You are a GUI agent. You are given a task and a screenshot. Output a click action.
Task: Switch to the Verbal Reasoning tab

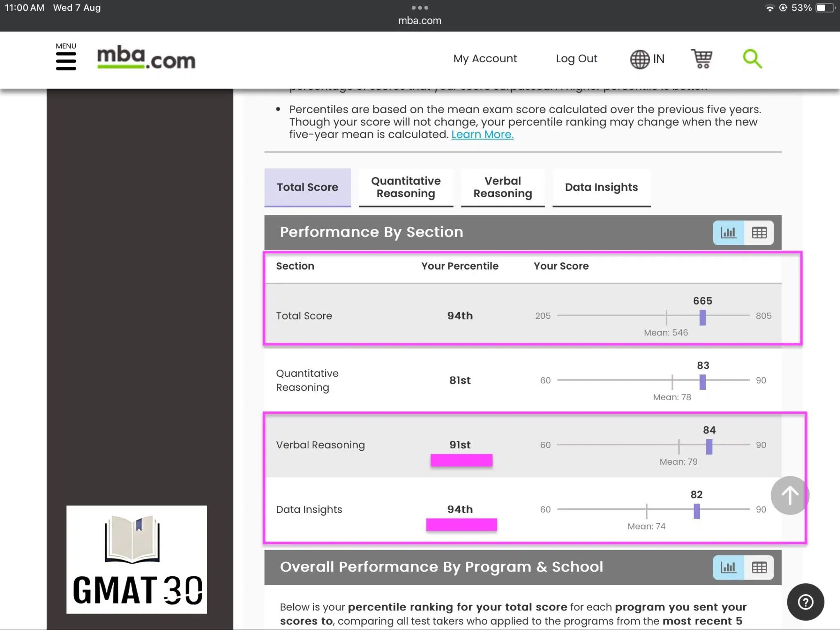click(502, 187)
